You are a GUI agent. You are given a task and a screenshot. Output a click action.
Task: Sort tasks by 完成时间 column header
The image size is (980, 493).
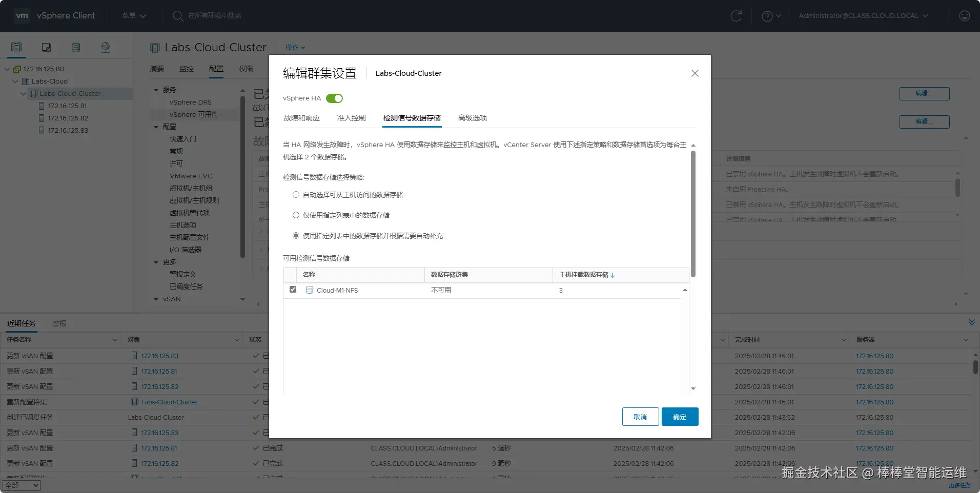click(747, 340)
